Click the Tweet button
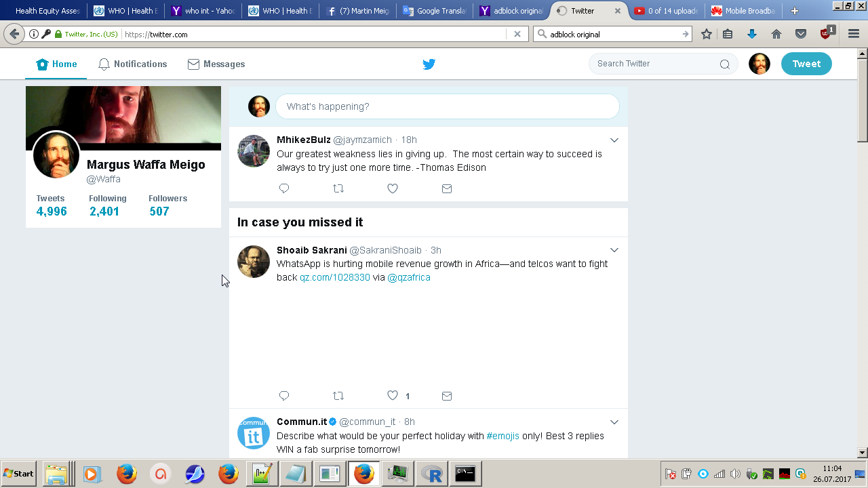The image size is (868, 488). click(806, 64)
